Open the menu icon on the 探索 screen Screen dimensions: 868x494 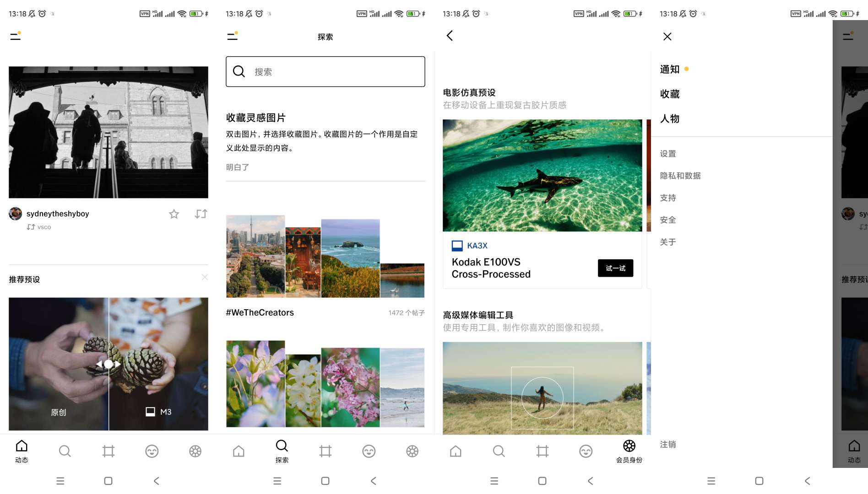tap(233, 36)
